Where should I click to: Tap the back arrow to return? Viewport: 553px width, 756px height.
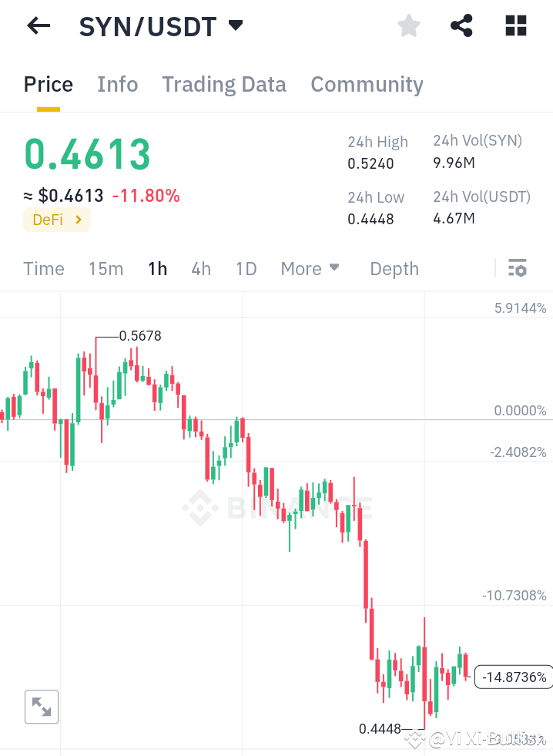coord(37,25)
